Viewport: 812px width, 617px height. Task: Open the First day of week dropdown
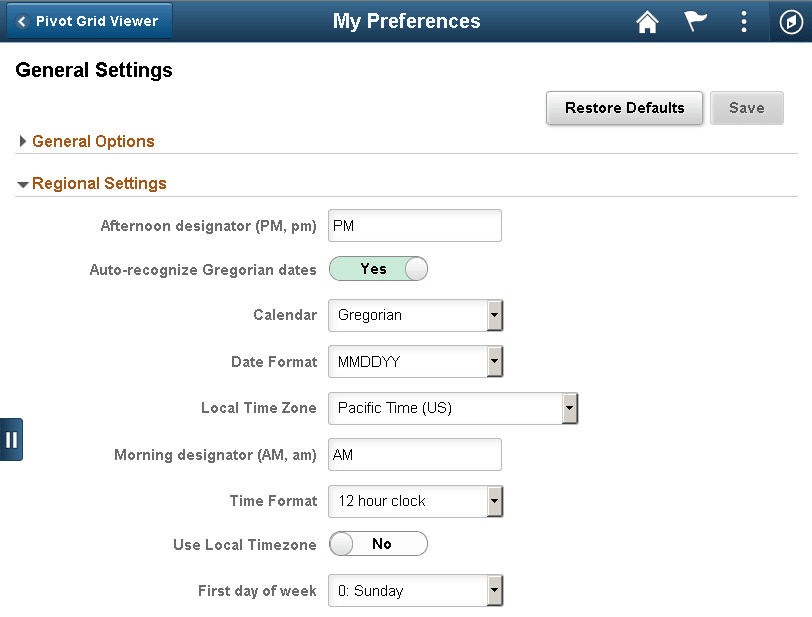click(494, 590)
